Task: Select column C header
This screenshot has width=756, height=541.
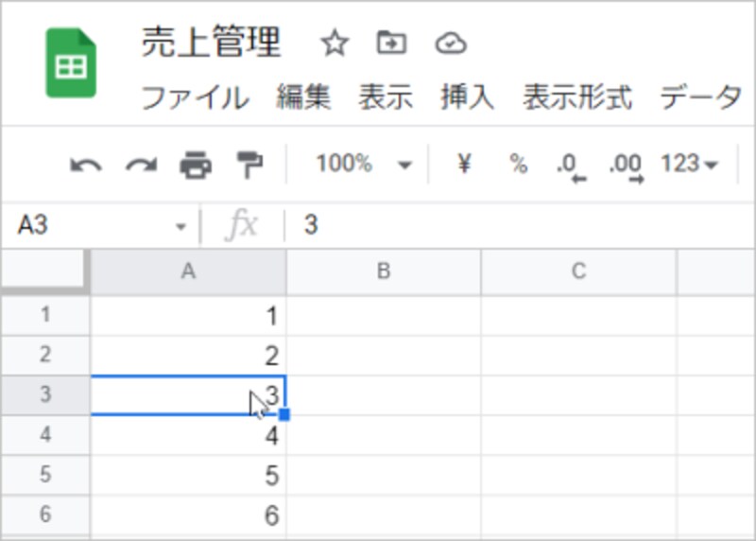Action: 579,271
